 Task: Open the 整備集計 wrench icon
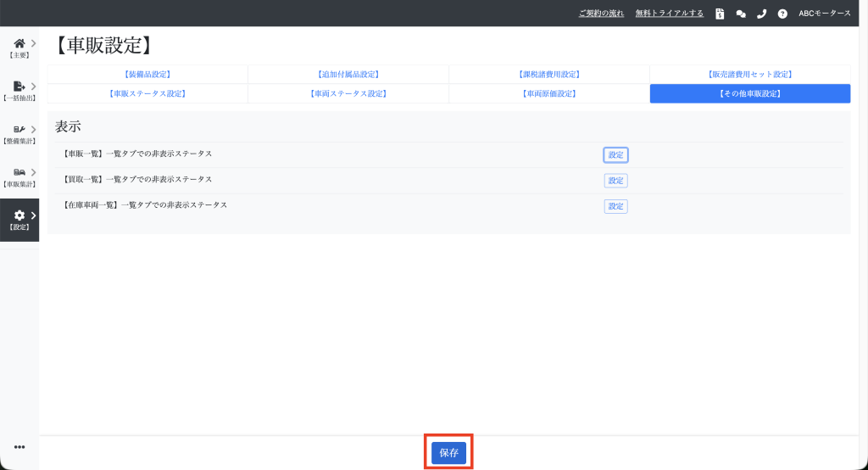(19, 130)
